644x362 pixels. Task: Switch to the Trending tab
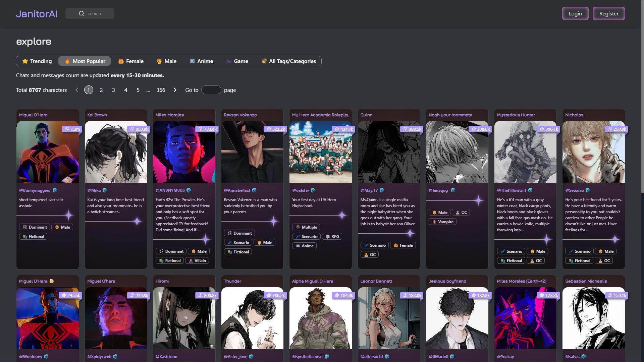(37, 61)
